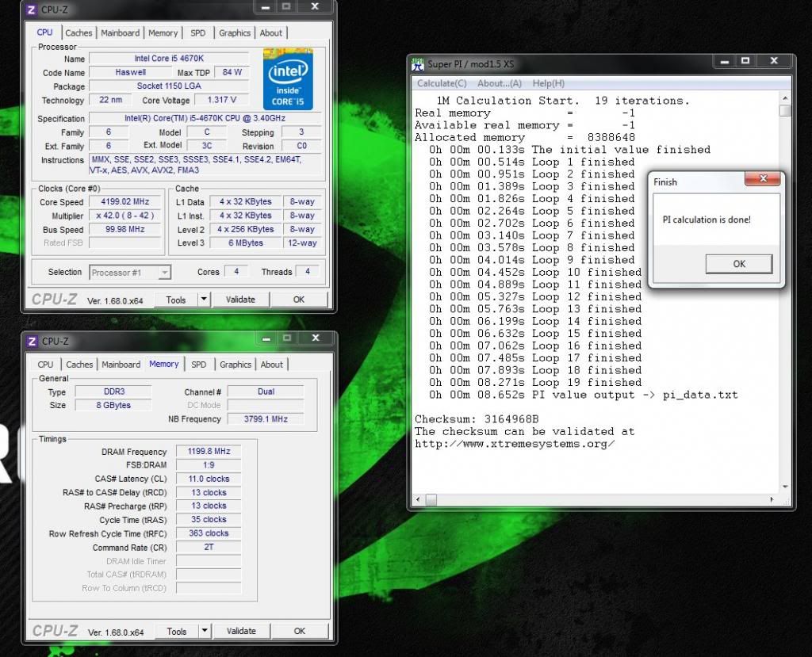This screenshot has height=657, width=812.
Task: Expand Tools dropdown arrow in top CPU-Z
Action: coord(203,300)
